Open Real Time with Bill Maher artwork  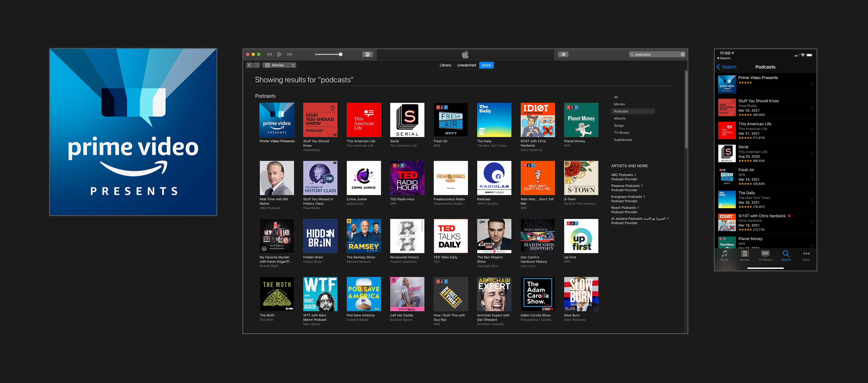(x=277, y=178)
